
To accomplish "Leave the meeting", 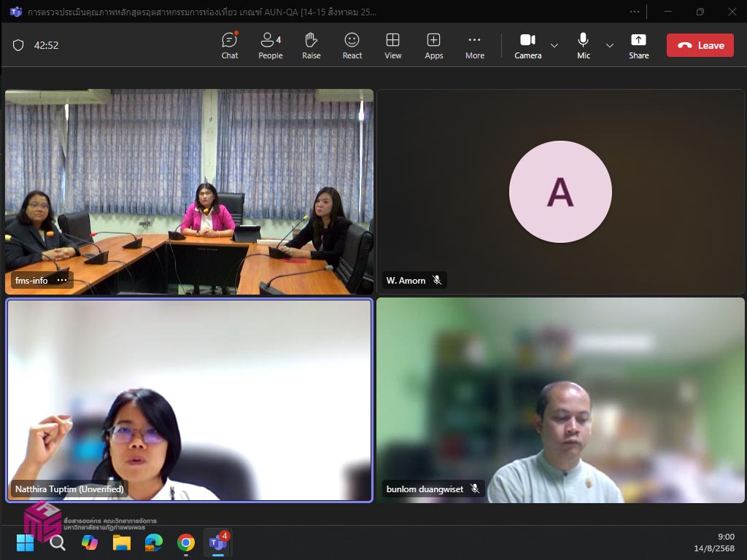I will [x=700, y=45].
